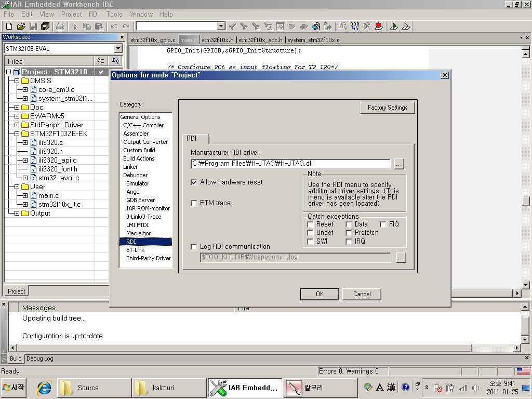
Task: Switch to stm32f10x_gpio.c editor tab
Action: point(153,40)
